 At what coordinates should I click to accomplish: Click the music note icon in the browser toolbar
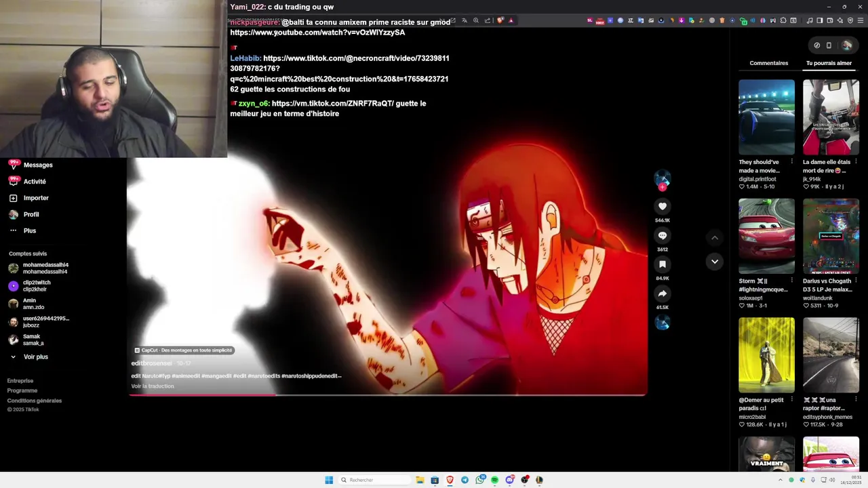point(809,20)
